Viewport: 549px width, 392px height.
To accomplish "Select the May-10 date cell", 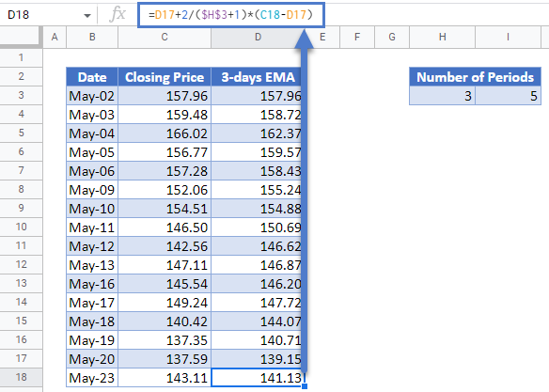I will (x=92, y=209).
